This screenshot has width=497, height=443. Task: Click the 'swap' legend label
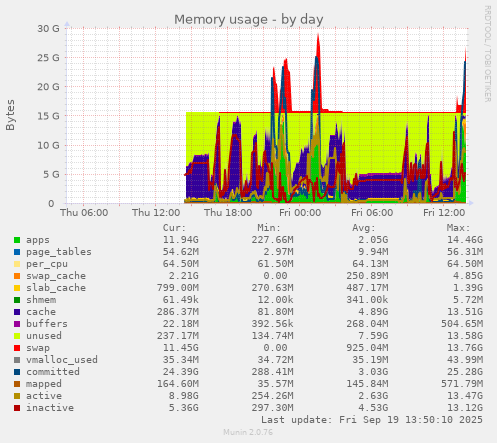38,348
